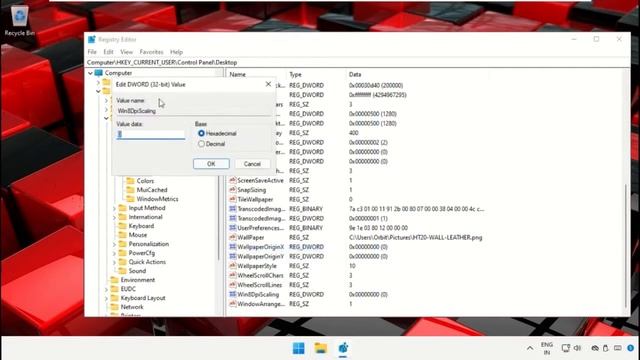Collapse the Computer root node
Viewport: 640px width, 360px height.
[x=90, y=73]
